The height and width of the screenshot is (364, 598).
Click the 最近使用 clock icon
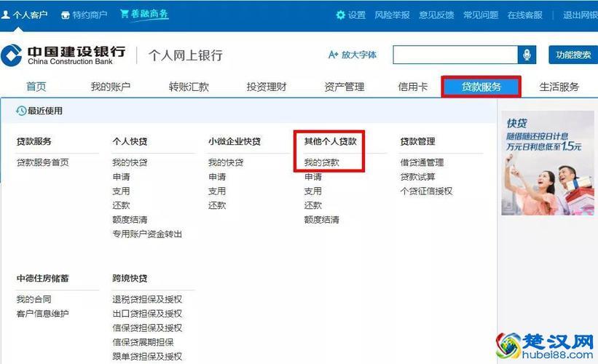pos(21,111)
